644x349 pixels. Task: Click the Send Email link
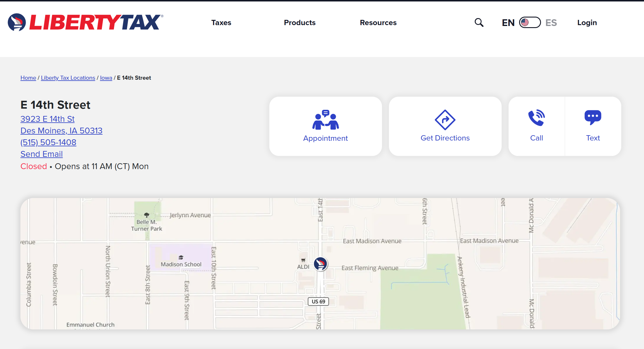(x=41, y=154)
